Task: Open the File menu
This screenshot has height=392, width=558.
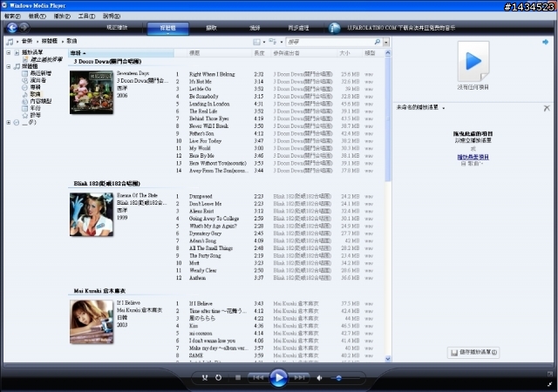Action: [12, 16]
